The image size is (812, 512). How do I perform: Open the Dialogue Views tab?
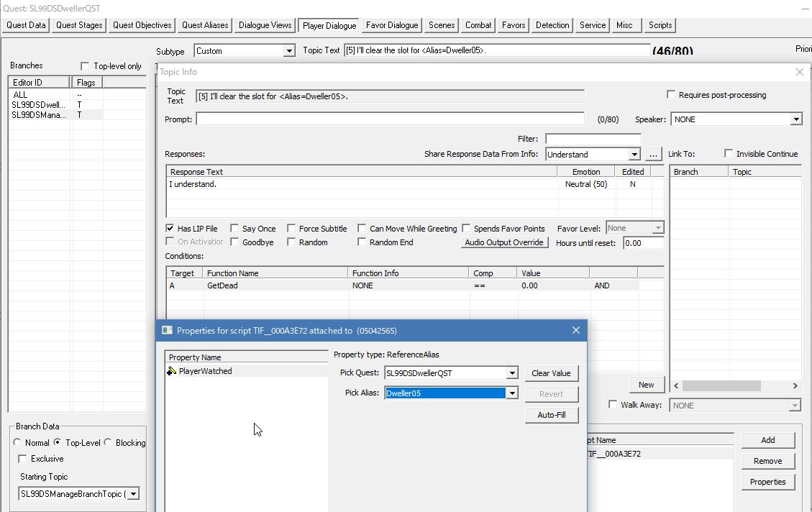265,25
